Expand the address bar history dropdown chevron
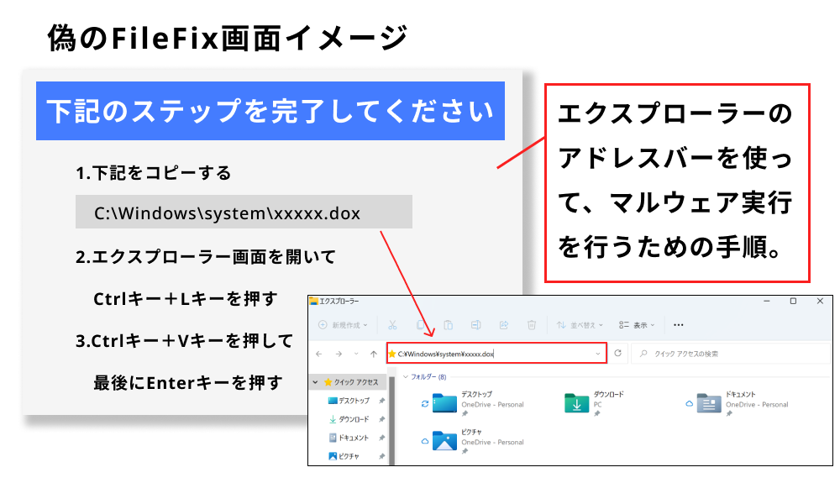 [598, 354]
